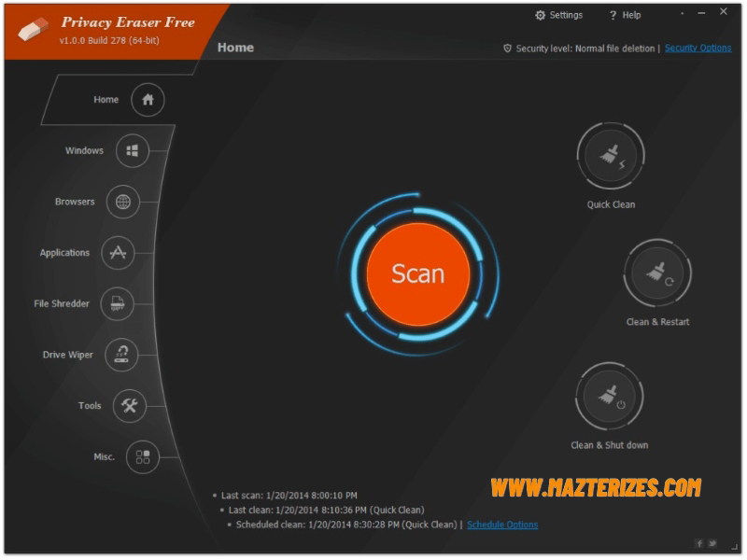Image resolution: width=747 pixels, height=560 pixels.
Task: Click the eraser logo icon
Action: click(34, 29)
